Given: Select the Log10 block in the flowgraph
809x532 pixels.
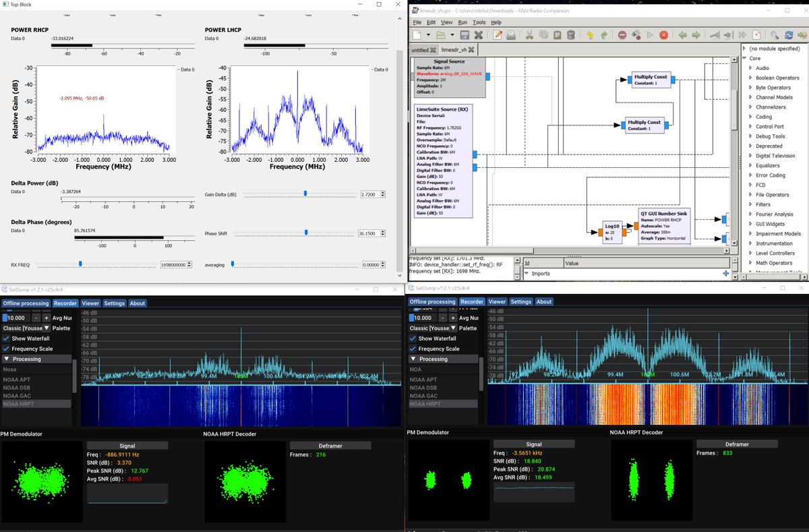Looking at the screenshot, I should 612,232.
